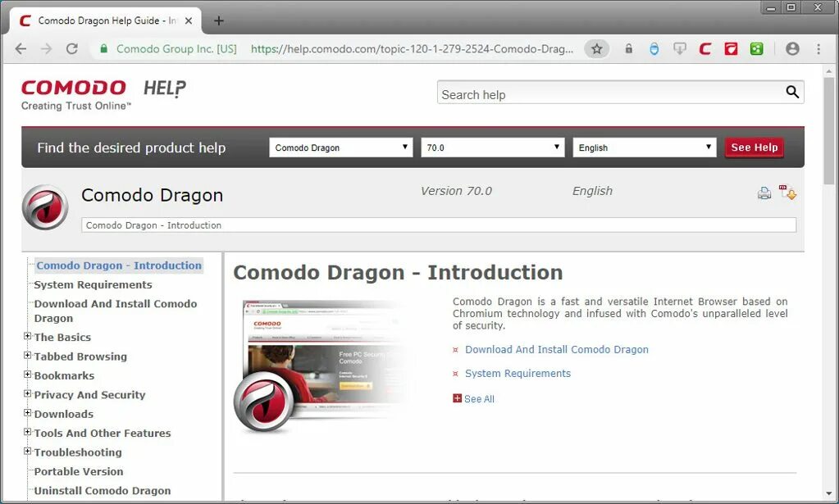Expand The Basics tree node
Screen dimensions: 839x504
(x=27, y=336)
